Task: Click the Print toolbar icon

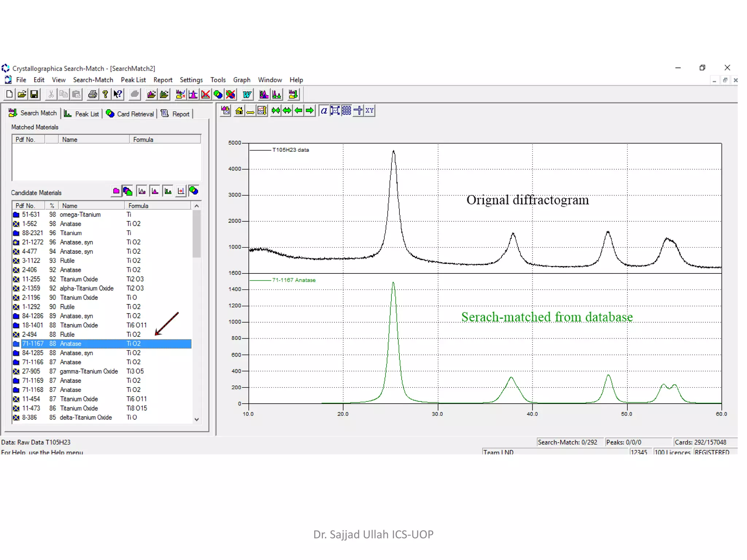Action: (93, 94)
